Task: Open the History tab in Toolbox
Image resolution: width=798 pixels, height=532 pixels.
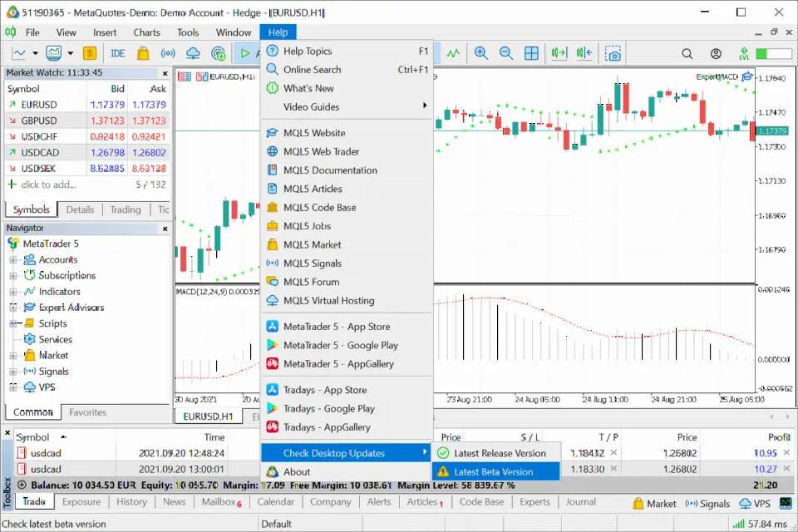Action: (x=131, y=502)
